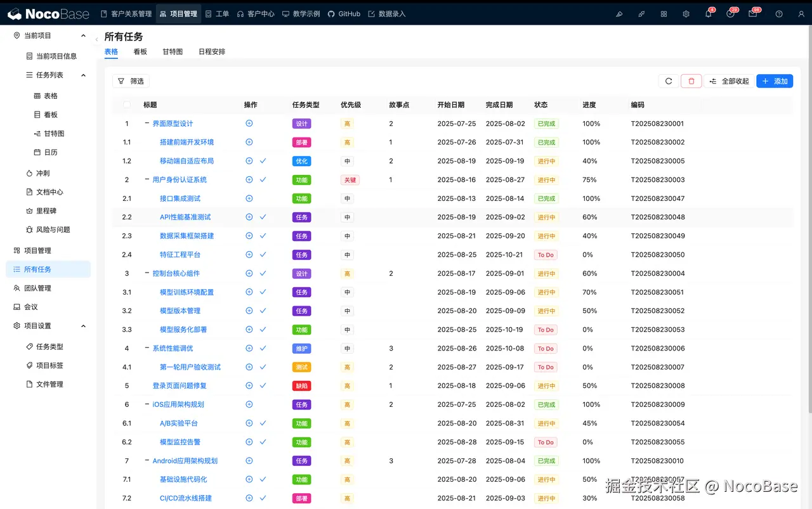Click the red trash delete icon above the table
The image size is (812, 509).
click(x=691, y=81)
